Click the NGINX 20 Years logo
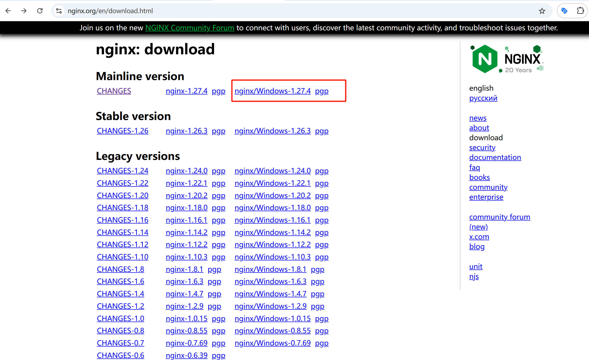The image size is (589, 364). [507, 59]
